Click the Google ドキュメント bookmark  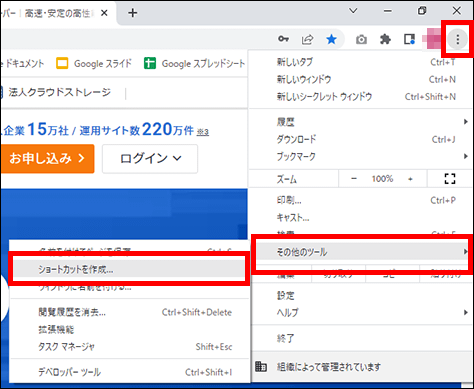pyautogui.click(x=23, y=63)
